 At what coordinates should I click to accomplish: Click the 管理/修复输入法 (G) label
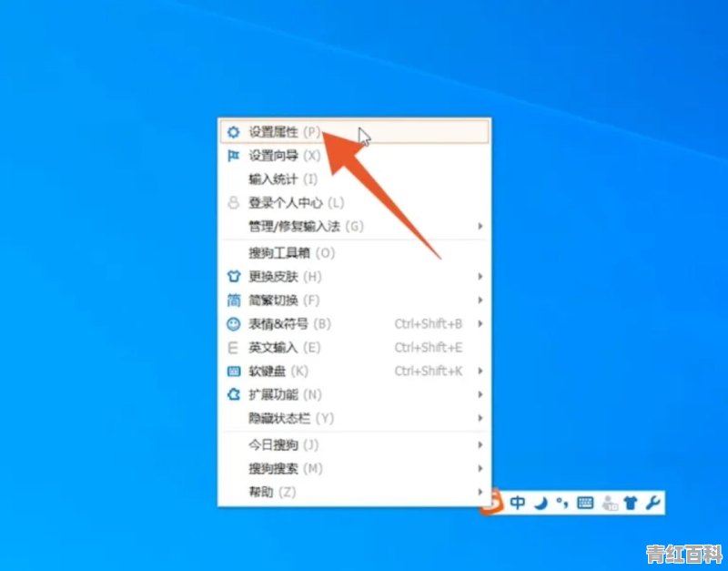306,226
